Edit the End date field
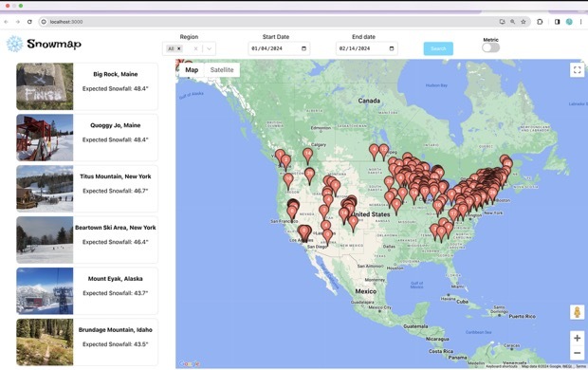 [x=366, y=48]
